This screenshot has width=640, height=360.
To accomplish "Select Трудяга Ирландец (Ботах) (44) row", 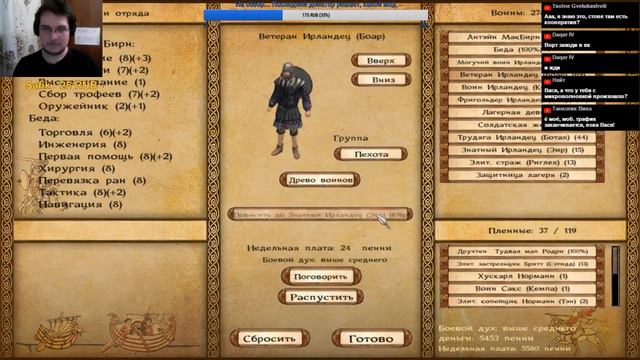I will pyautogui.click(x=522, y=138).
